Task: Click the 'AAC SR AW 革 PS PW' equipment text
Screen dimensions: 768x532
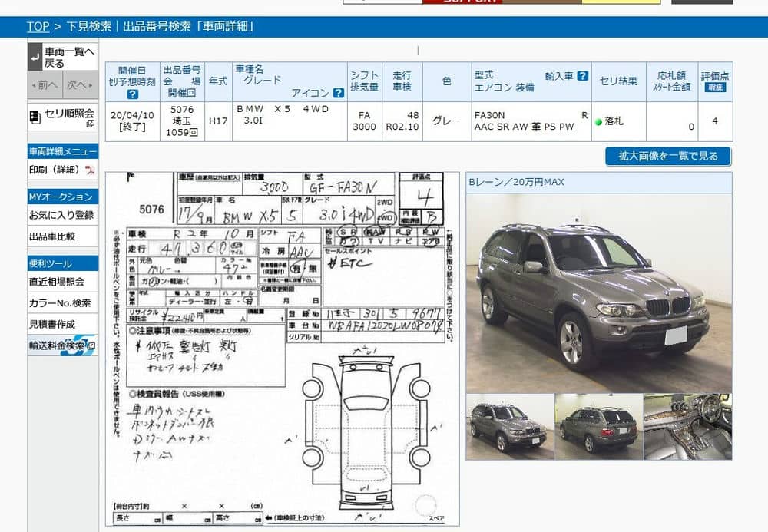Action: point(524,127)
